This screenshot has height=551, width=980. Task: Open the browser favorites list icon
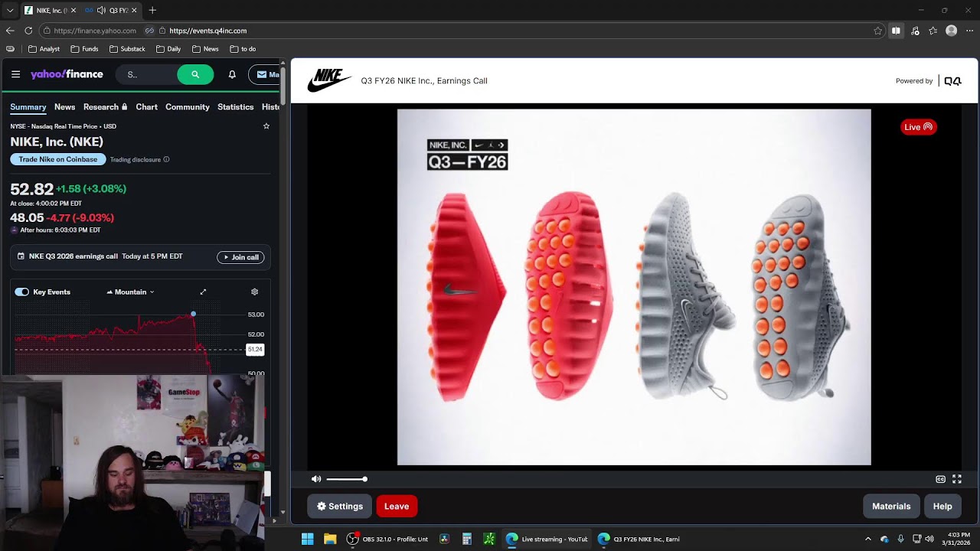933,31
